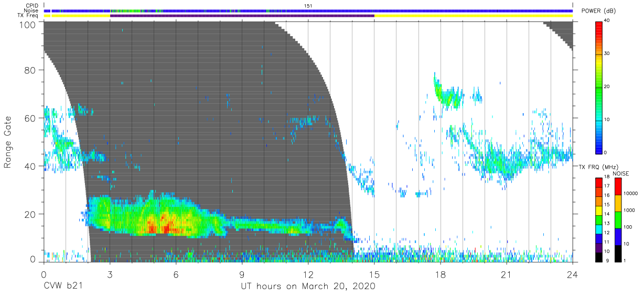
Task: Click the NOISE colorbar legend
Action: tap(618, 219)
